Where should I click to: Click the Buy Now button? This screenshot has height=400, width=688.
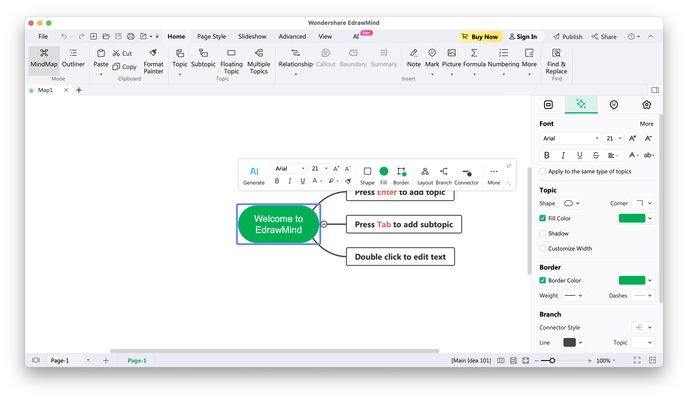(x=480, y=37)
